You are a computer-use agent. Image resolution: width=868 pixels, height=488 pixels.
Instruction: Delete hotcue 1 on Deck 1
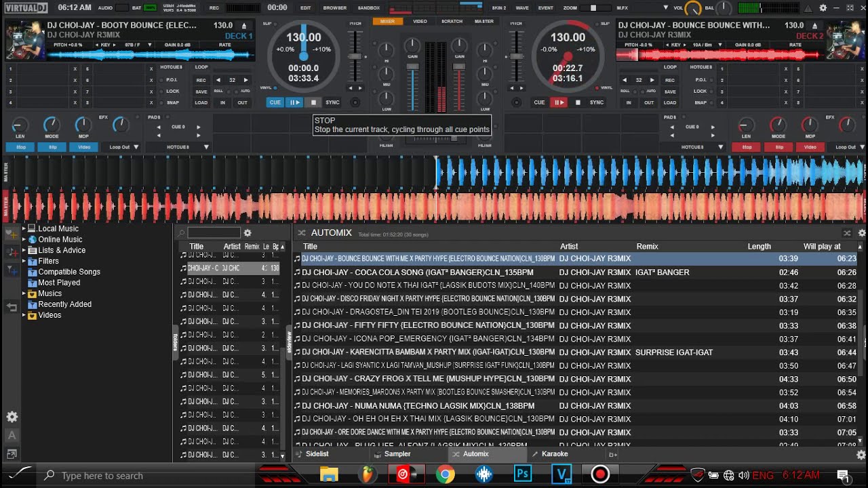click(75, 69)
